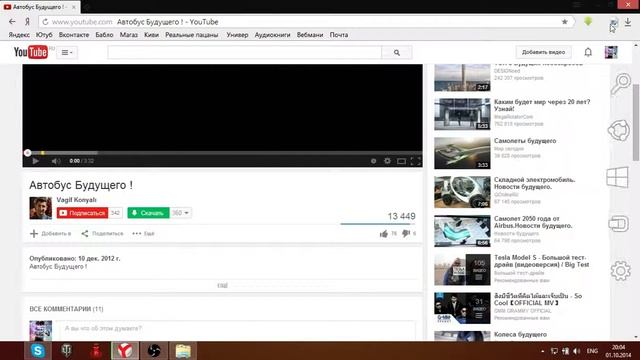Open Tesla Model S test-drive playlist
640x360 pixels.
pos(541,261)
